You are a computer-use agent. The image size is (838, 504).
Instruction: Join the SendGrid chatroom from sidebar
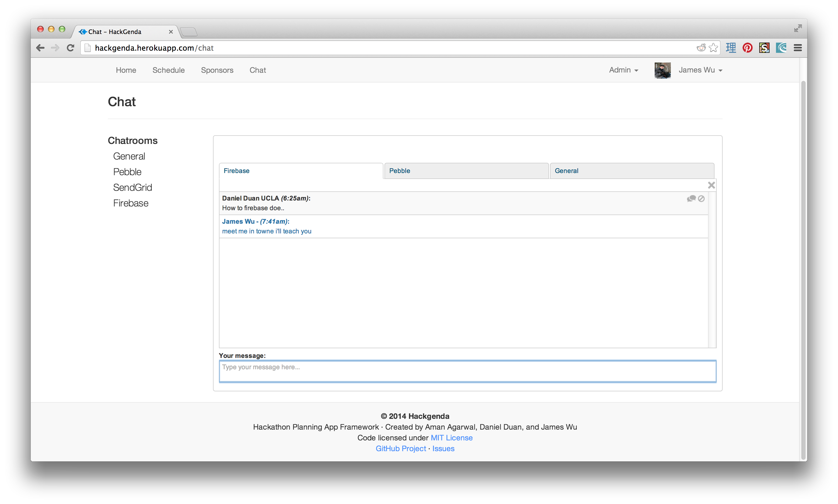(x=132, y=188)
